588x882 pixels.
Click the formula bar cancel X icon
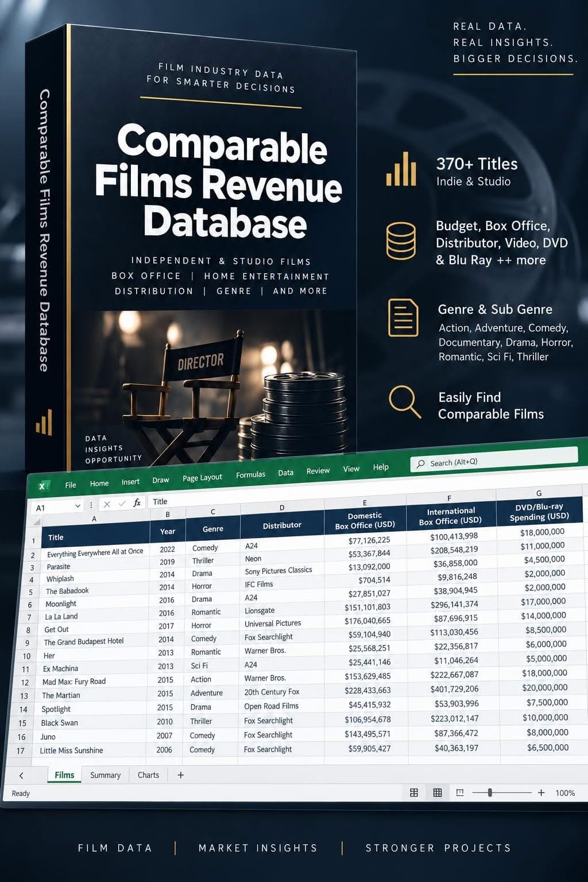coord(107,504)
